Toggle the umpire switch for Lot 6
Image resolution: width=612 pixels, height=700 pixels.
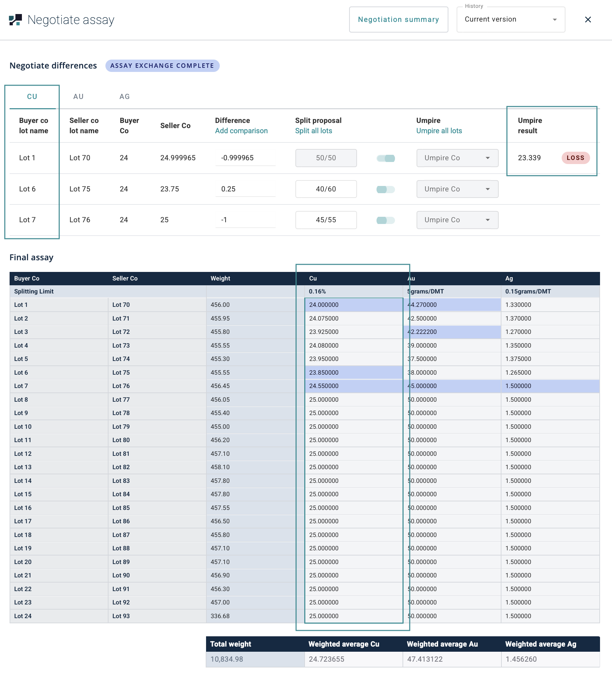(x=386, y=189)
